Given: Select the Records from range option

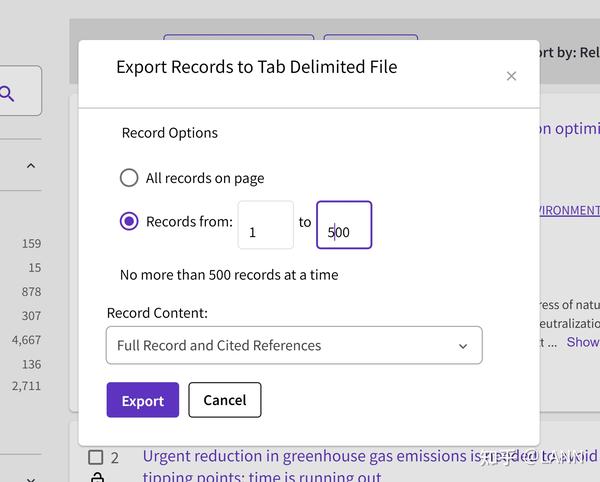Looking at the screenshot, I should [129, 221].
